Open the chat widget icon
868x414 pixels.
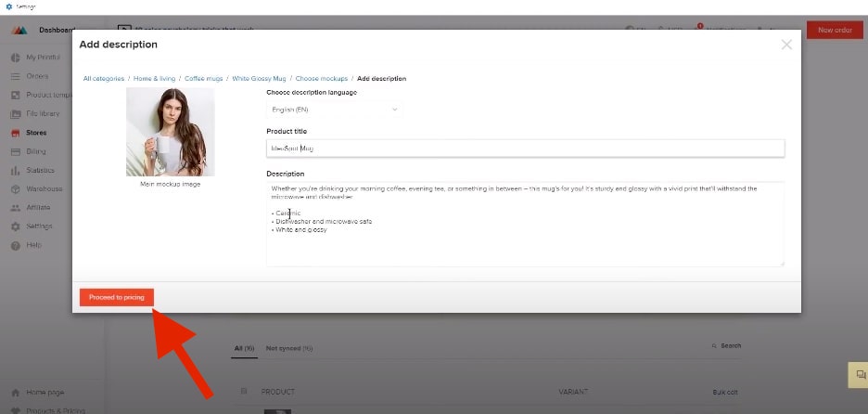(x=860, y=374)
